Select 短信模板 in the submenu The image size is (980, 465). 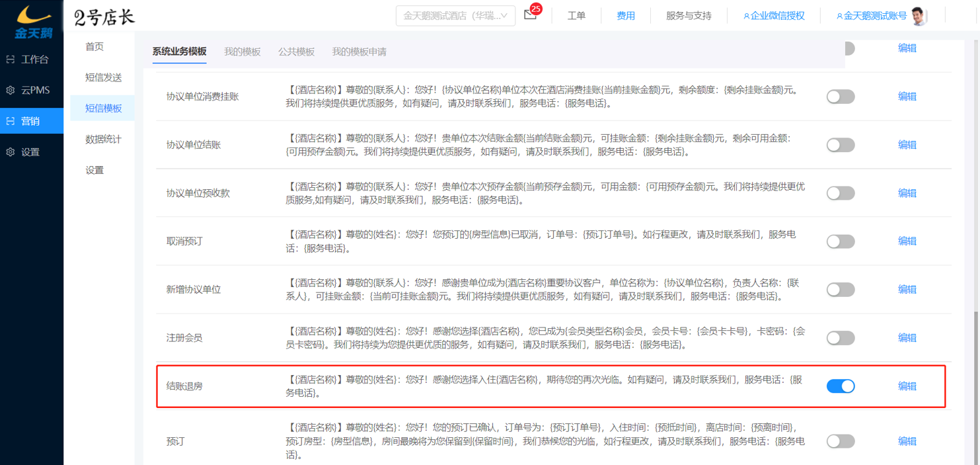click(x=103, y=108)
